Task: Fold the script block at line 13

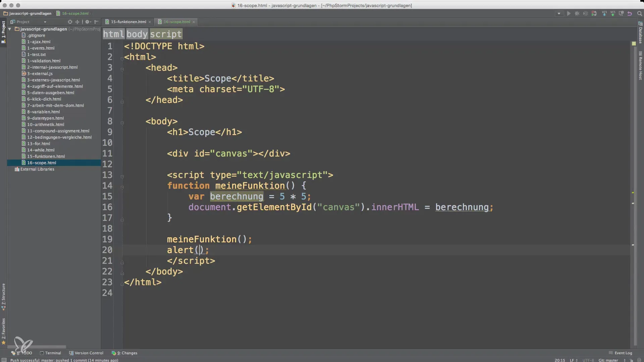Action: click(122, 177)
